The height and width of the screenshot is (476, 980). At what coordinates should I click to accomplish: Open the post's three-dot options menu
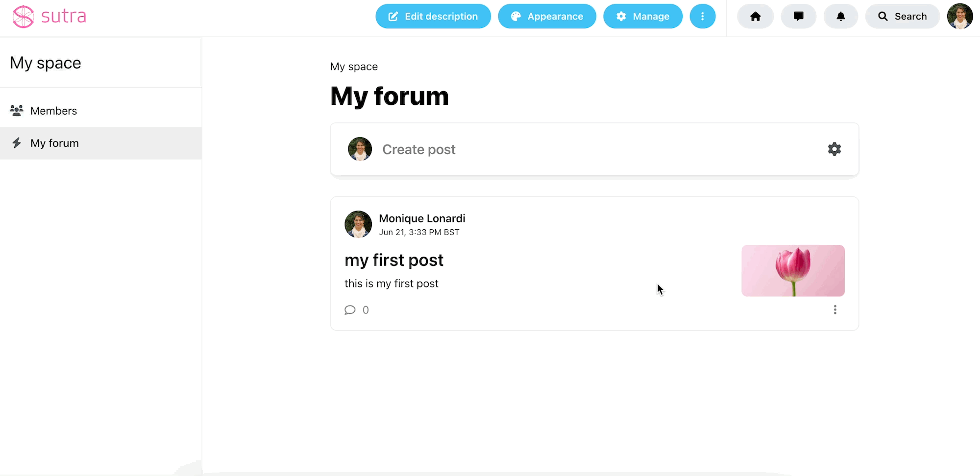point(835,309)
